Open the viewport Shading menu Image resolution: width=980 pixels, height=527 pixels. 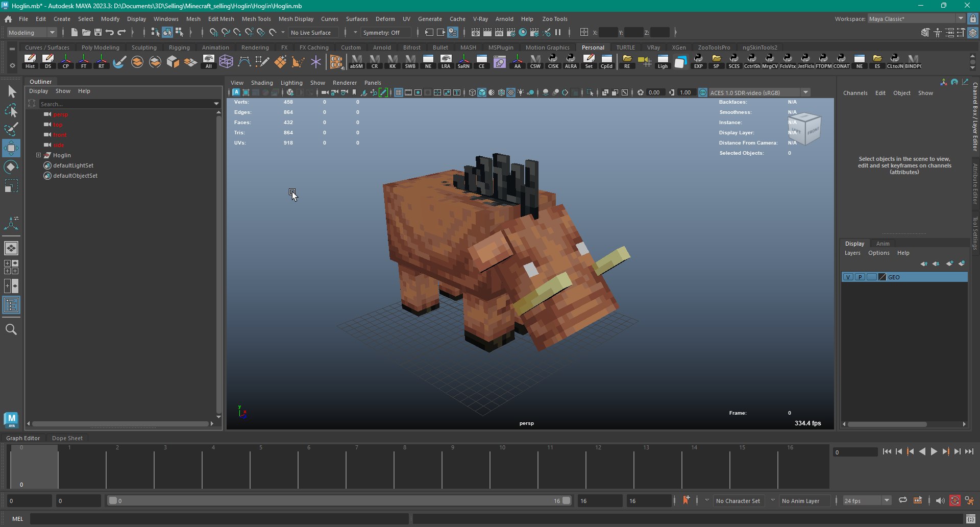262,83
